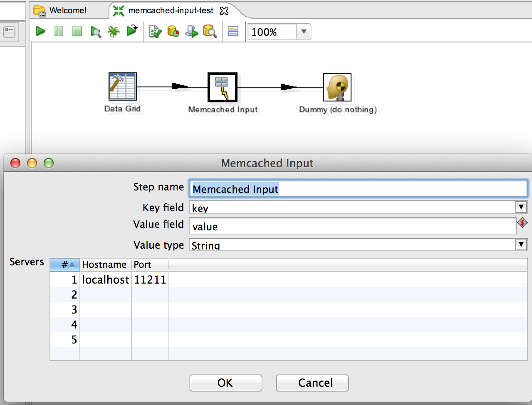Click the 'Dummy (do nothing)' canvas label
532x405 pixels.
click(x=338, y=110)
